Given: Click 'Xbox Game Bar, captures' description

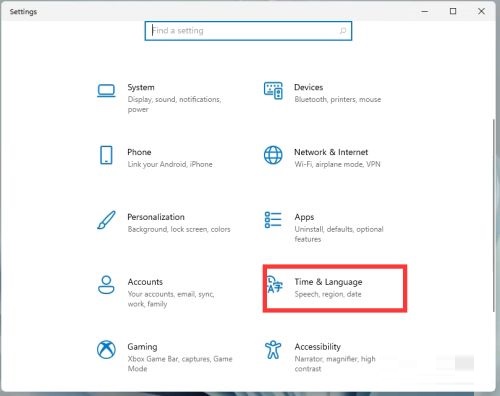Looking at the screenshot, I should click(180, 364).
